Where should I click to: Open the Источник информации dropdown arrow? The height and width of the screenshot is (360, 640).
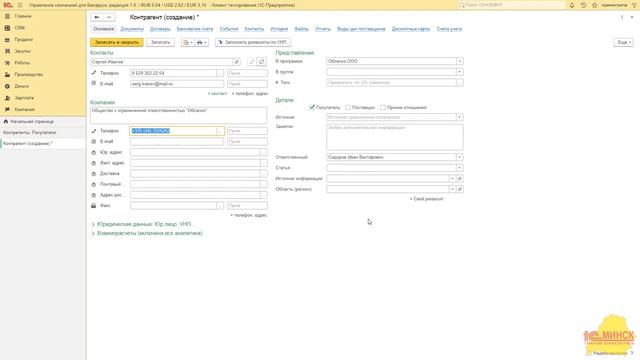[452, 178]
